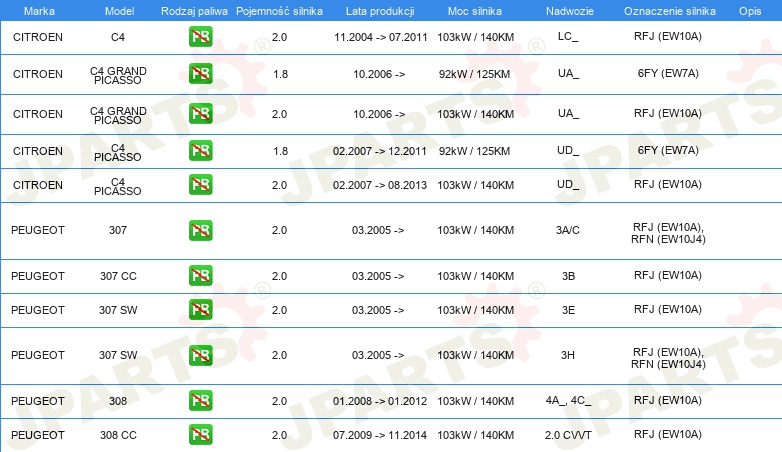This screenshot has height=452, width=782.
Task: Select 10.2006 -> date in the 1.8 UA_ row
Action: pyautogui.click(x=379, y=74)
